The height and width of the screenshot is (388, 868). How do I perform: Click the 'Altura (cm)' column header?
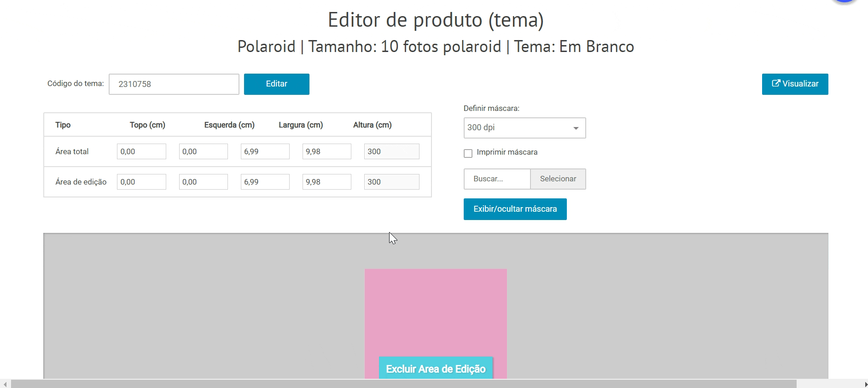[x=373, y=125]
